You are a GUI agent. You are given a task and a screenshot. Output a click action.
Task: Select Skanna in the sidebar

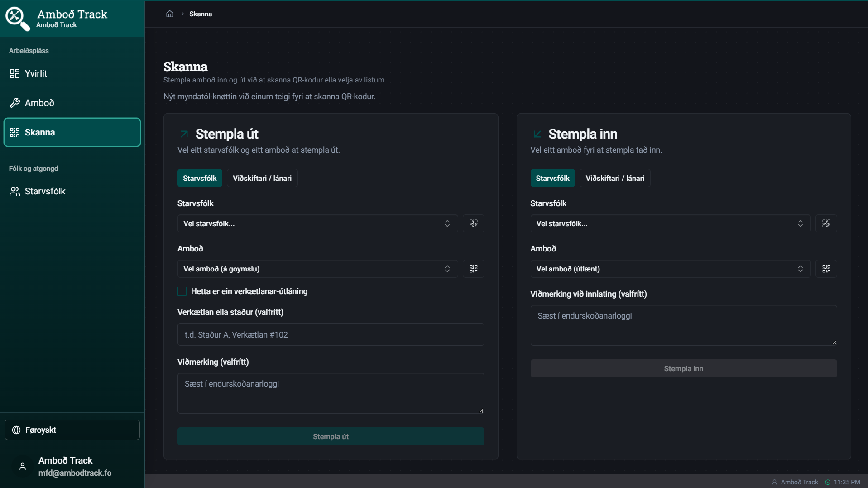coord(72,132)
